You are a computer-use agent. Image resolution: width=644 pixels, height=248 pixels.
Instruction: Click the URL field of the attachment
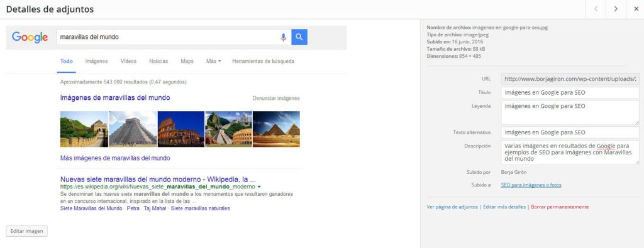click(570, 78)
